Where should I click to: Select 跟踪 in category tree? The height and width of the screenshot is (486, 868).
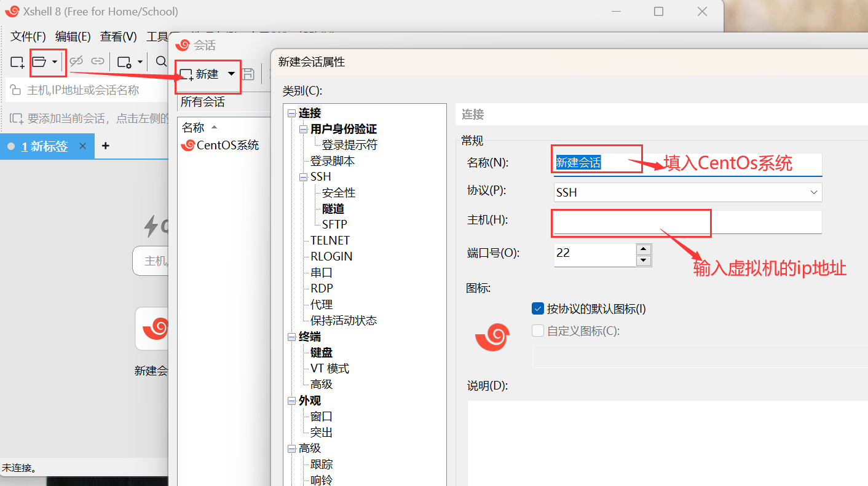click(x=322, y=464)
